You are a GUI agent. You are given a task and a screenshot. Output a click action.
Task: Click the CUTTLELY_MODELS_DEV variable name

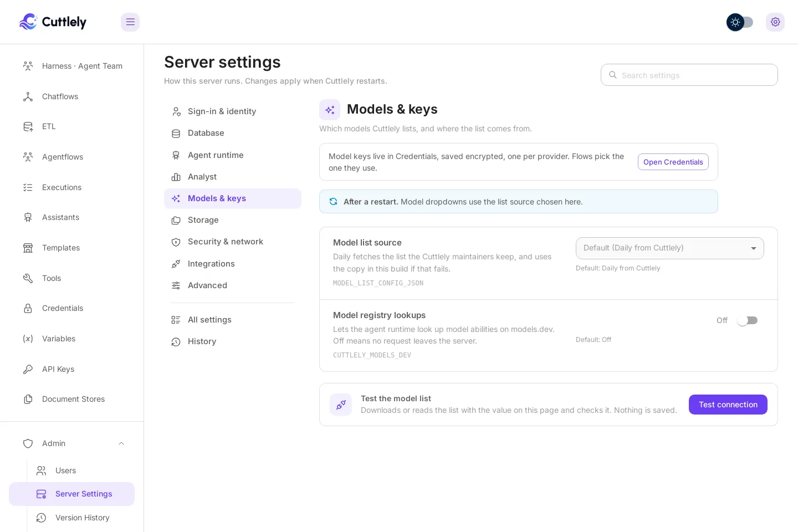click(x=372, y=355)
